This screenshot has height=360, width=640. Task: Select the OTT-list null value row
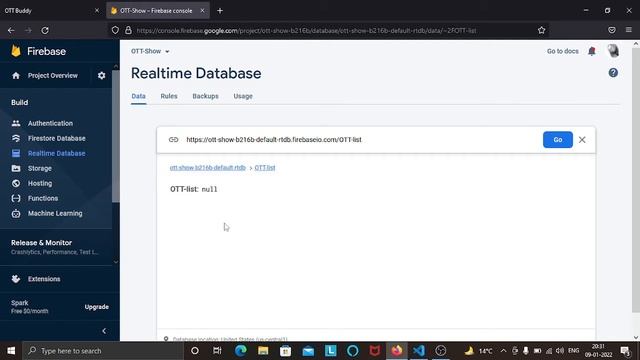(194, 189)
